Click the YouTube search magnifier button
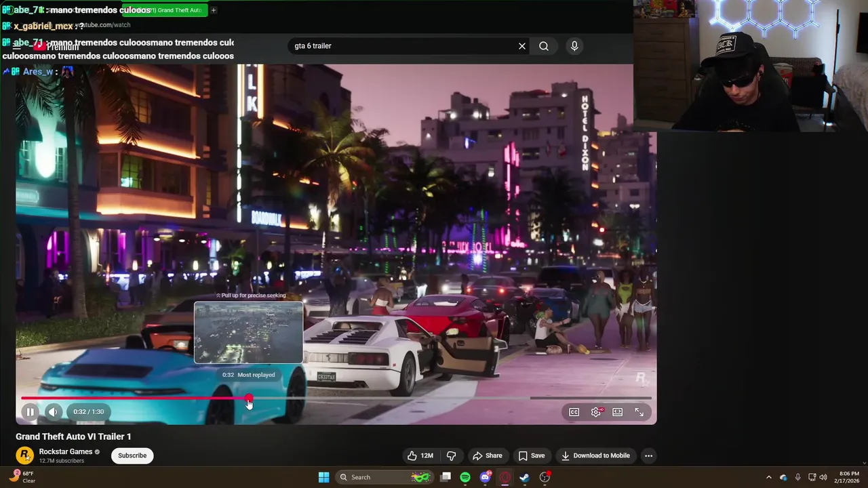The image size is (868, 488). 544,46
